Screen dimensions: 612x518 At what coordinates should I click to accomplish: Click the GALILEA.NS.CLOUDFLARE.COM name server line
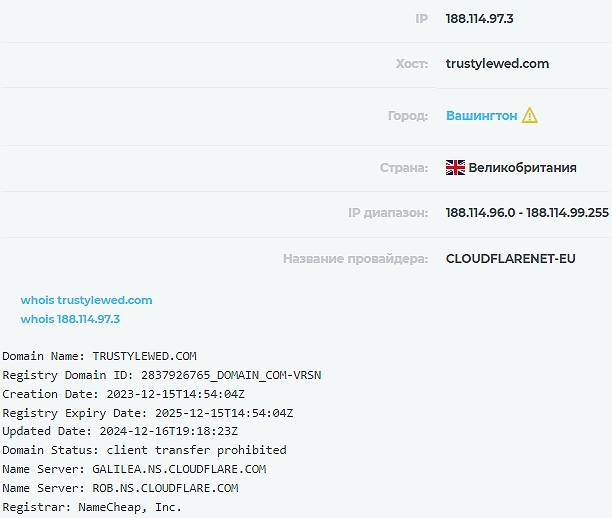[x=134, y=469]
